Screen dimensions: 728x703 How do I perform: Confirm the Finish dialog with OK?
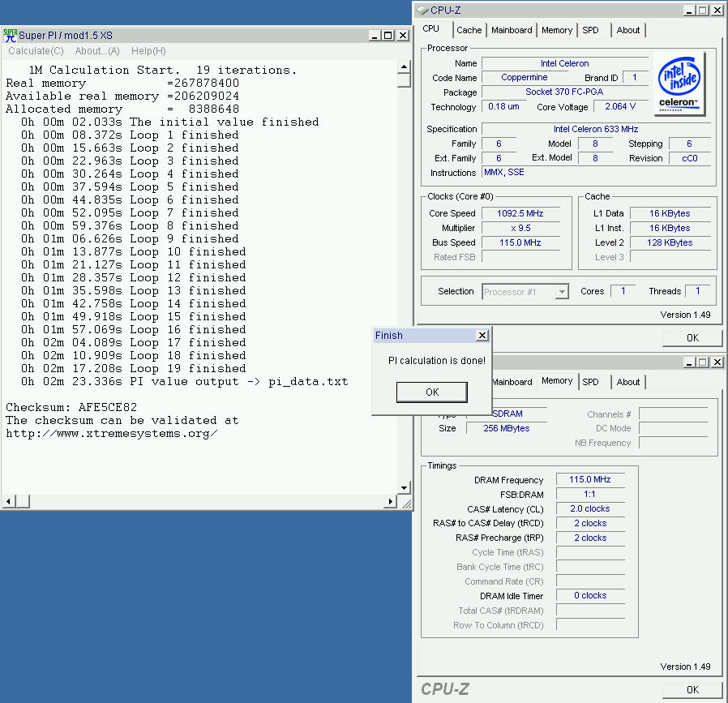(x=432, y=392)
